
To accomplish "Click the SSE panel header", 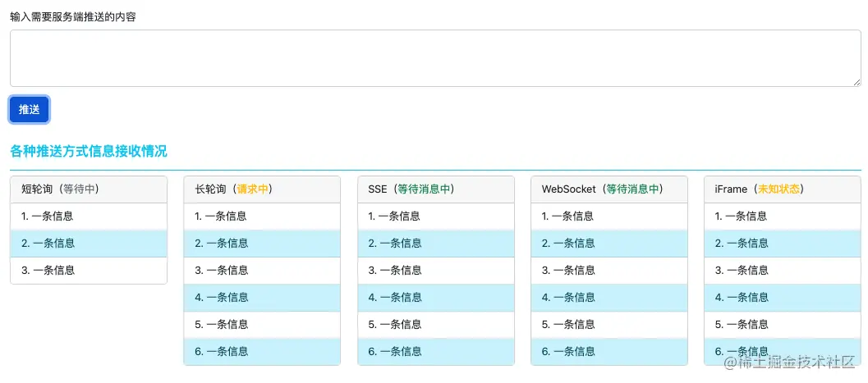I will (x=436, y=189).
